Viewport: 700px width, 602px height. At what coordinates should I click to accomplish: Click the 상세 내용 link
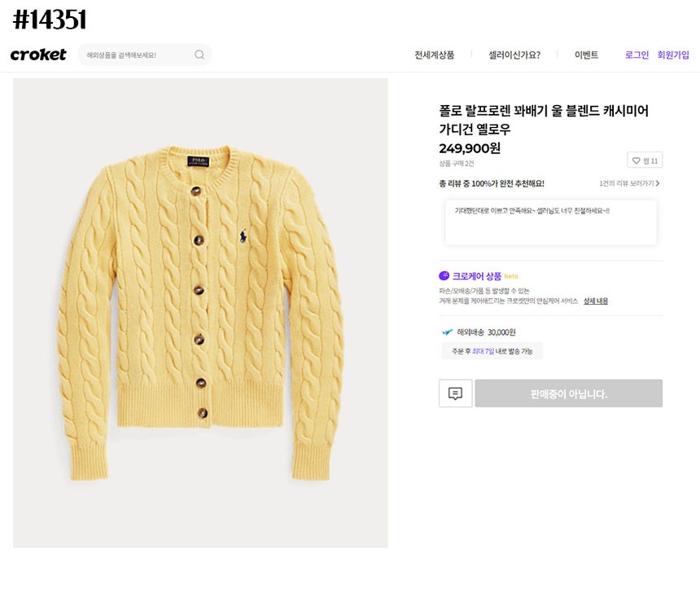click(596, 301)
